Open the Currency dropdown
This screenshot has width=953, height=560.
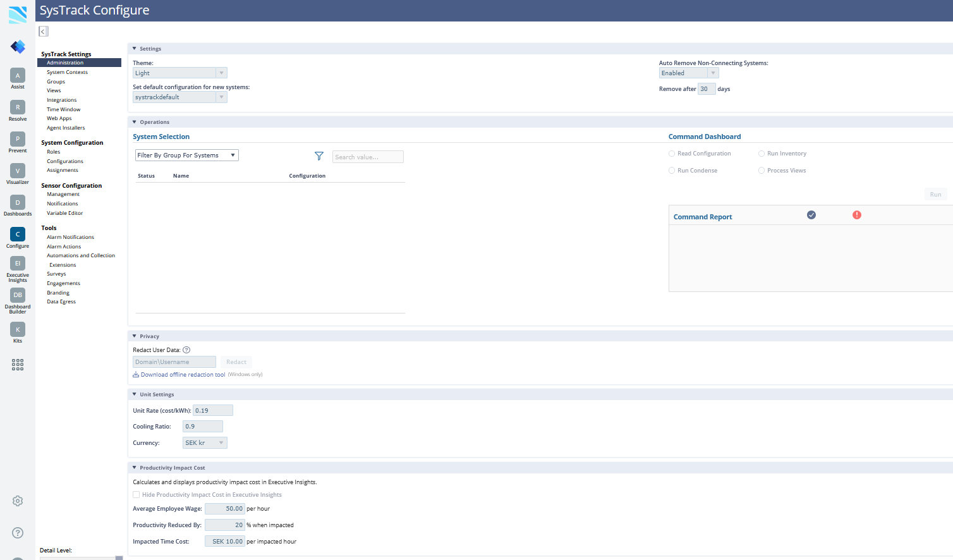(204, 443)
